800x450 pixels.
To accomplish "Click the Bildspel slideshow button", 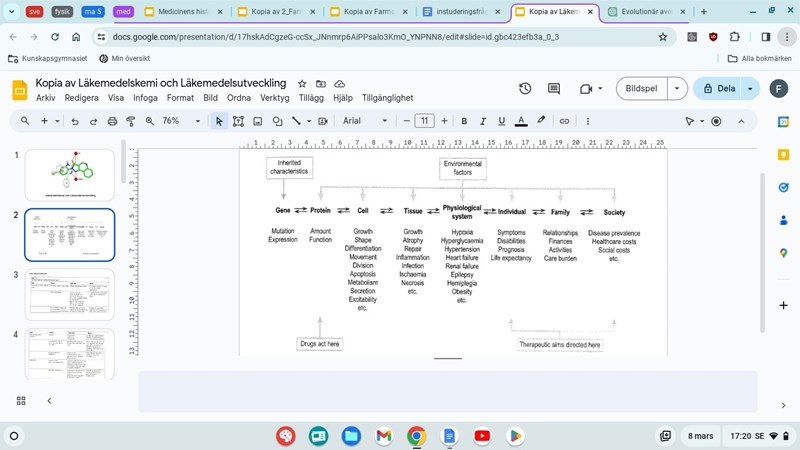I will point(642,88).
